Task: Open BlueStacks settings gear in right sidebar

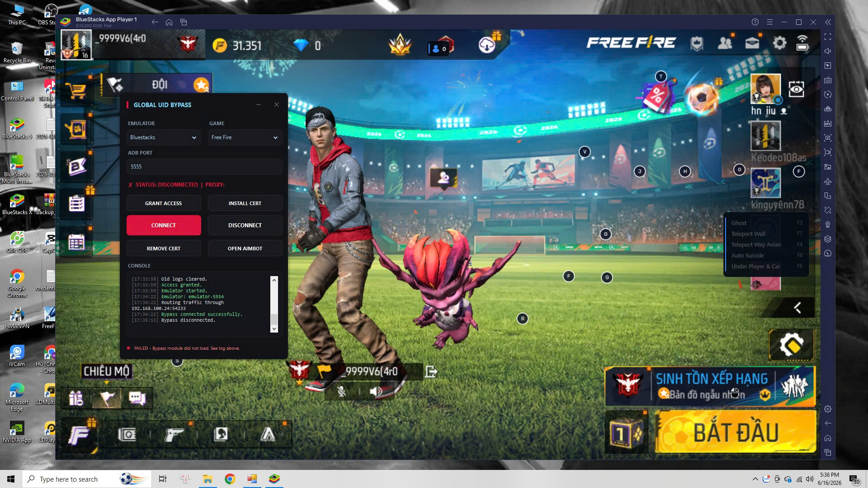Action: (x=828, y=409)
